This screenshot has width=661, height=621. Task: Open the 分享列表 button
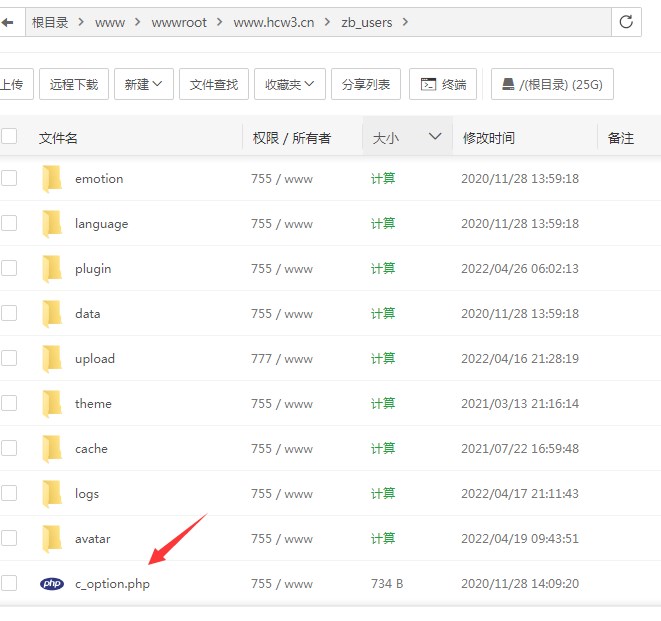(x=366, y=84)
